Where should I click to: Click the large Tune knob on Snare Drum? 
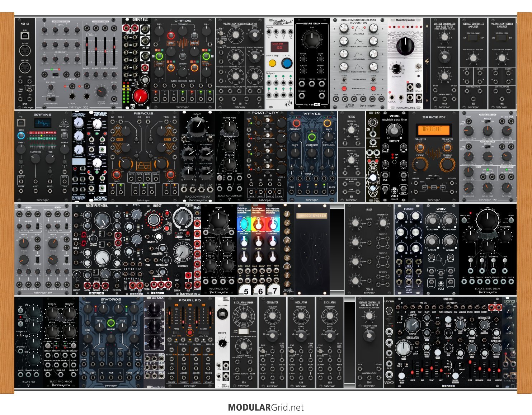click(312, 39)
